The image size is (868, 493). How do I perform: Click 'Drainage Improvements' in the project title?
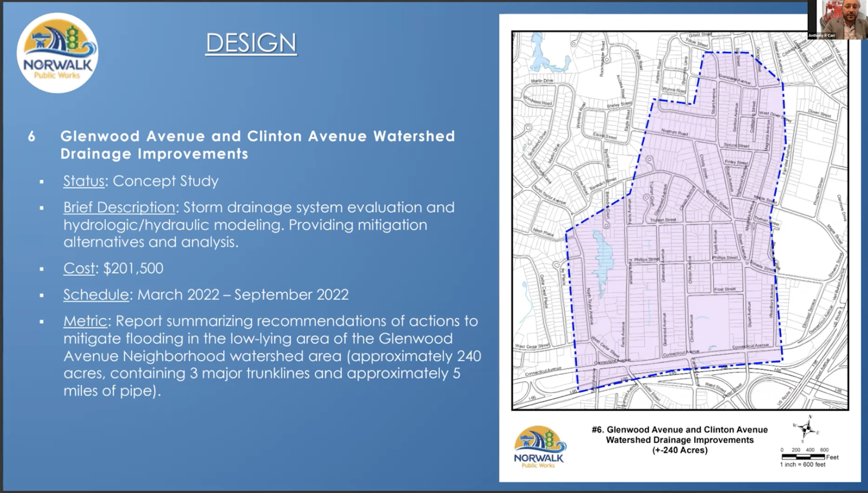click(x=154, y=154)
